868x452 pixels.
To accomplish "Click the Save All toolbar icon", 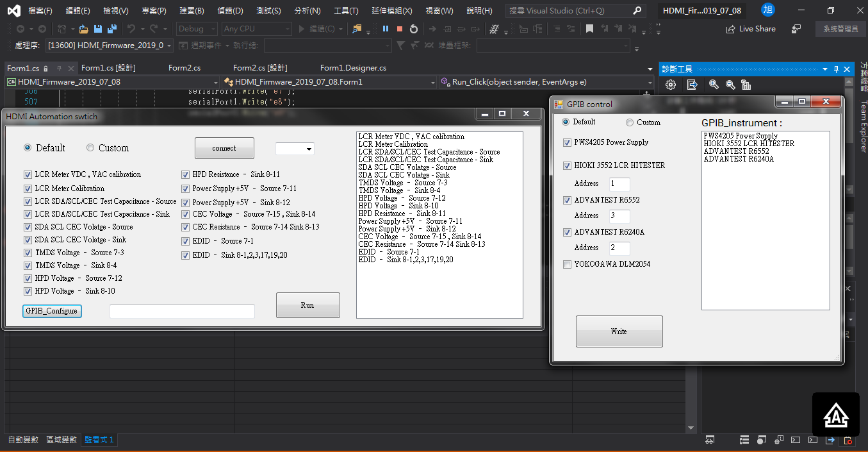I will 111,29.
